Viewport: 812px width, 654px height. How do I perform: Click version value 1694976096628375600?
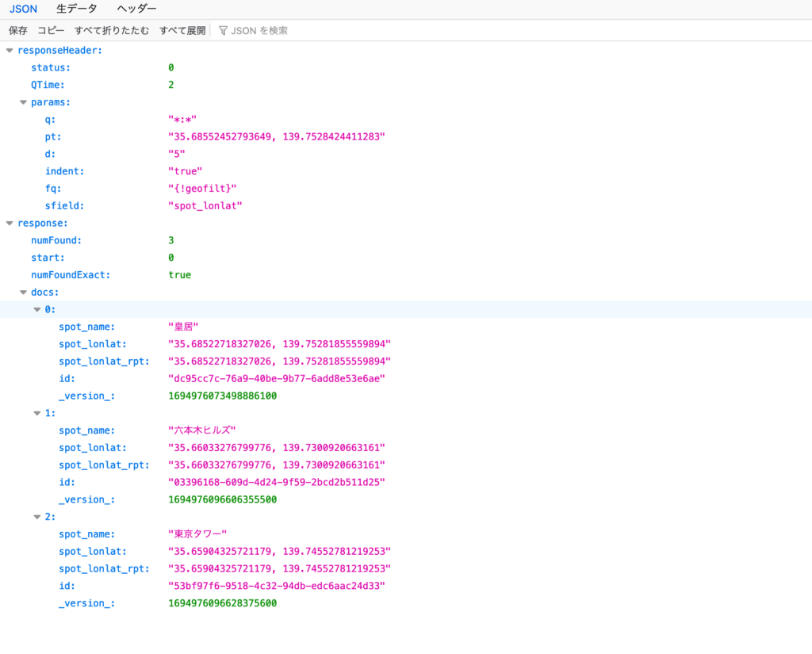click(x=223, y=602)
